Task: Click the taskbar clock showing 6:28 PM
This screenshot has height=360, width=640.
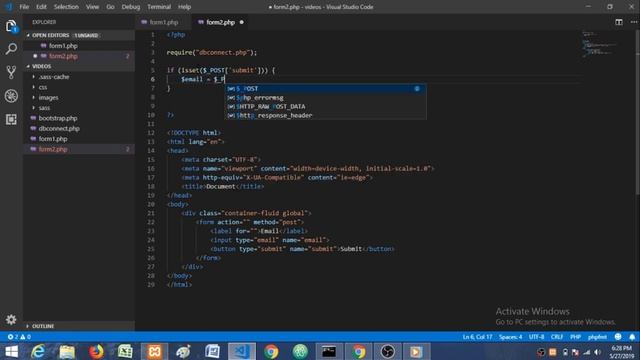Action: [621, 348]
